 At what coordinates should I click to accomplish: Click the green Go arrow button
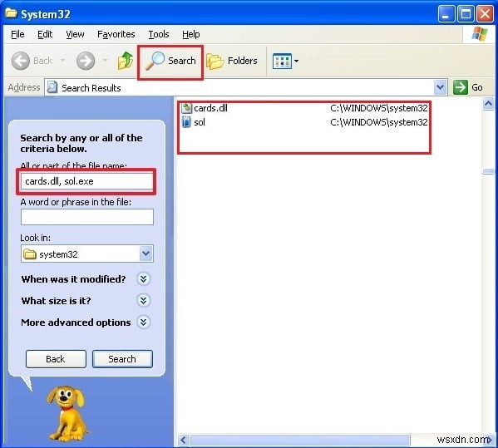(461, 87)
